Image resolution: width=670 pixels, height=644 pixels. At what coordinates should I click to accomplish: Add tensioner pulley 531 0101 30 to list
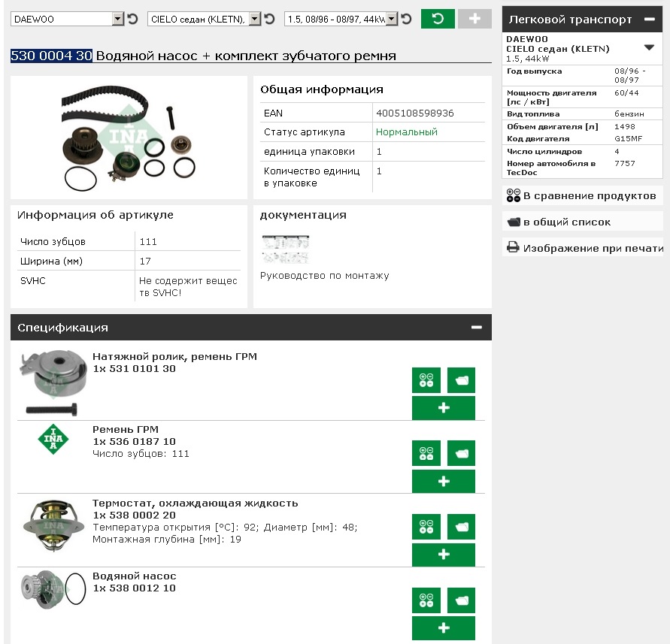[461, 380]
